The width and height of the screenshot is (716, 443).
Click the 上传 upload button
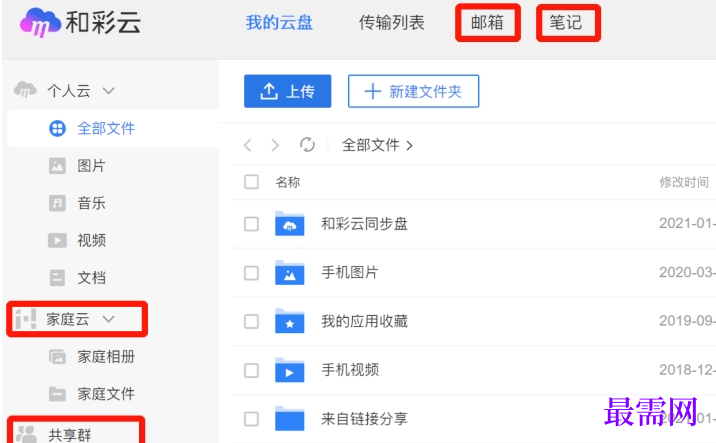click(x=287, y=91)
